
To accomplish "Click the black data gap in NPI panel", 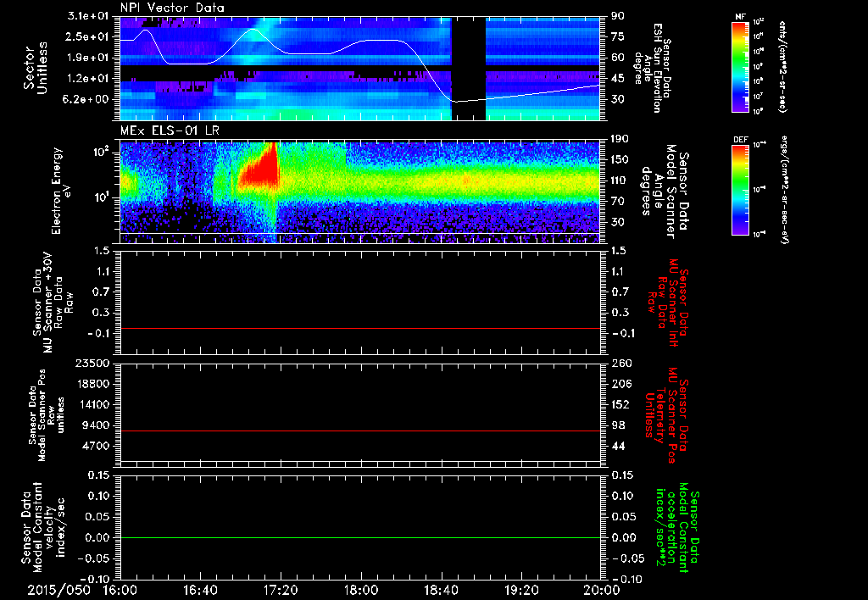I will click(x=468, y=68).
